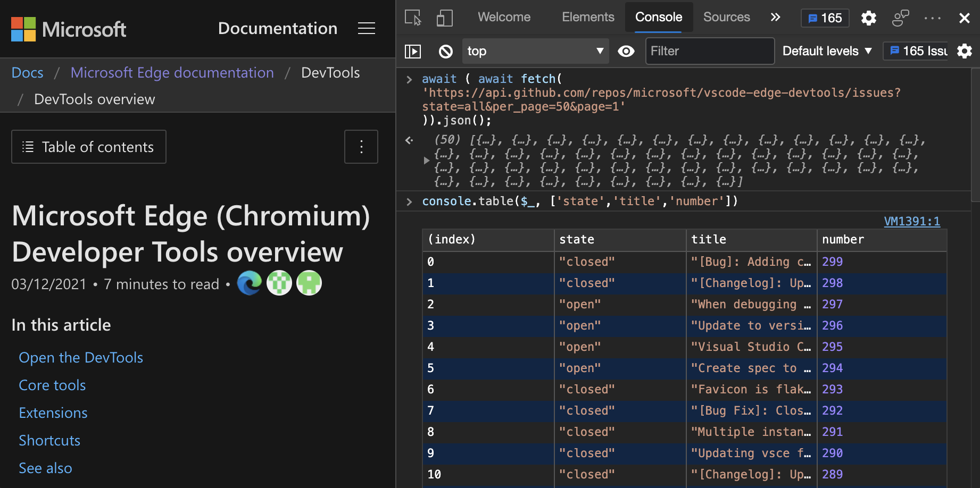Select issue number 289 cell
The width and height of the screenshot is (980, 488).
pos(882,475)
